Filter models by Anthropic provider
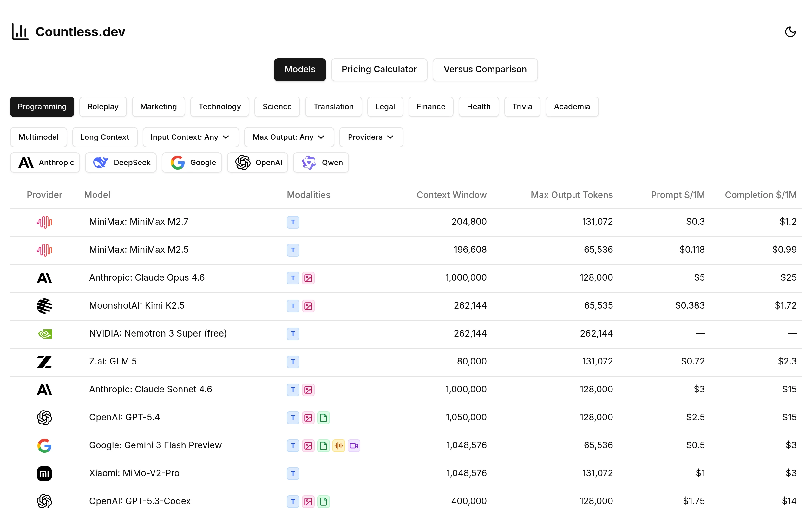 pos(45,163)
